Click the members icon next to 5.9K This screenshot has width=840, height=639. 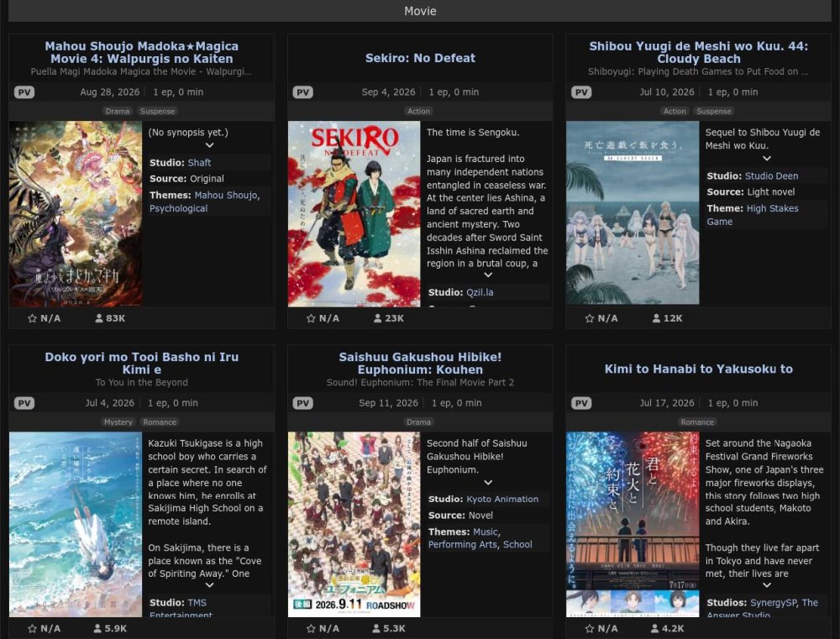(97, 628)
